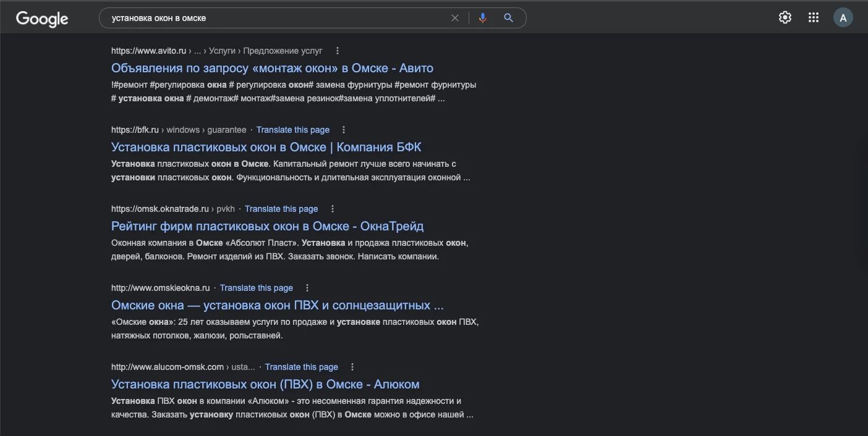Viewport: 868px width, 436px height.
Task: Open 'Установка пластиковых окон (ПВХ) в Омске - Алюком'
Action: 265,384
